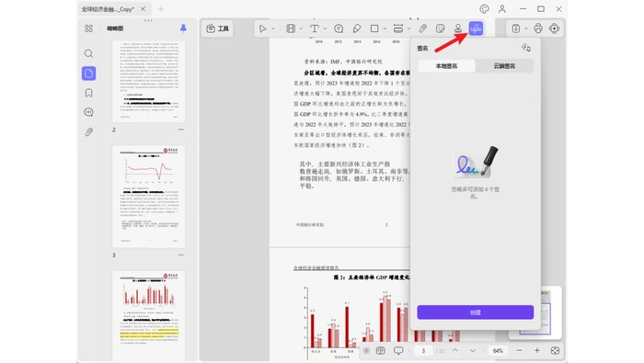Open the 64% zoom level box
Image resolution: width=644 pixels, height=363 pixels.
pos(498,351)
